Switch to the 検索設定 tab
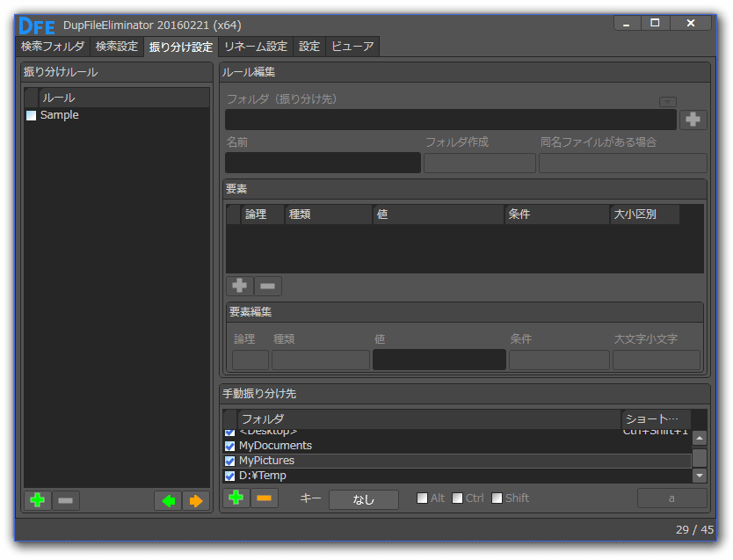The height and width of the screenshot is (560, 733). 117,47
